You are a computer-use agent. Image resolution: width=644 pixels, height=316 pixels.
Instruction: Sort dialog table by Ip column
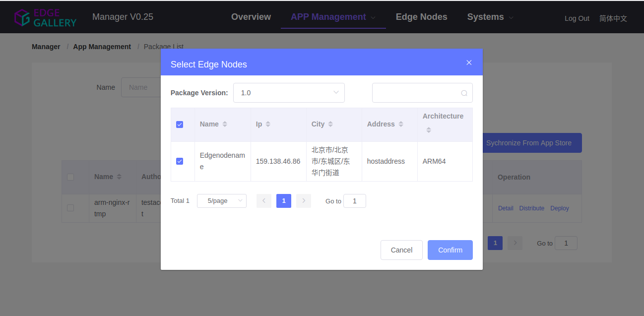pyautogui.click(x=268, y=124)
